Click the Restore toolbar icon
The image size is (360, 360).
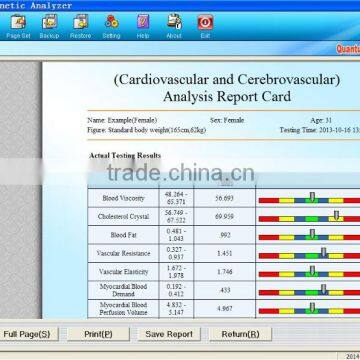81,22
